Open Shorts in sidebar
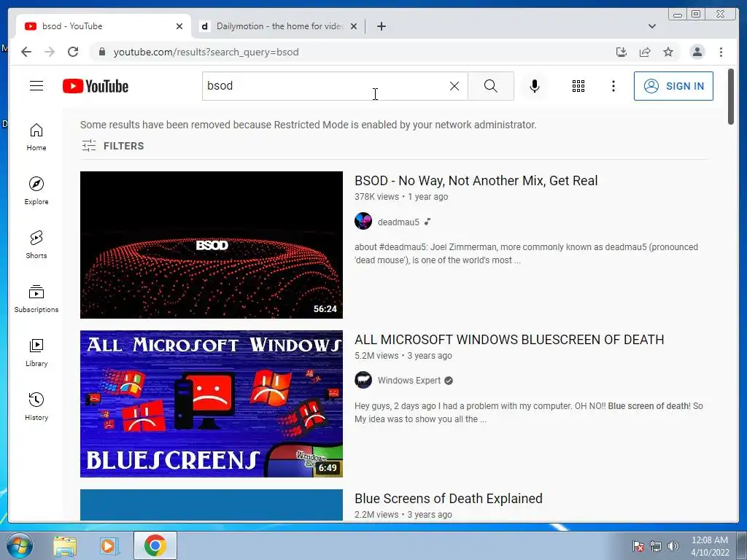This screenshot has height=560, width=747. (36, 245)
